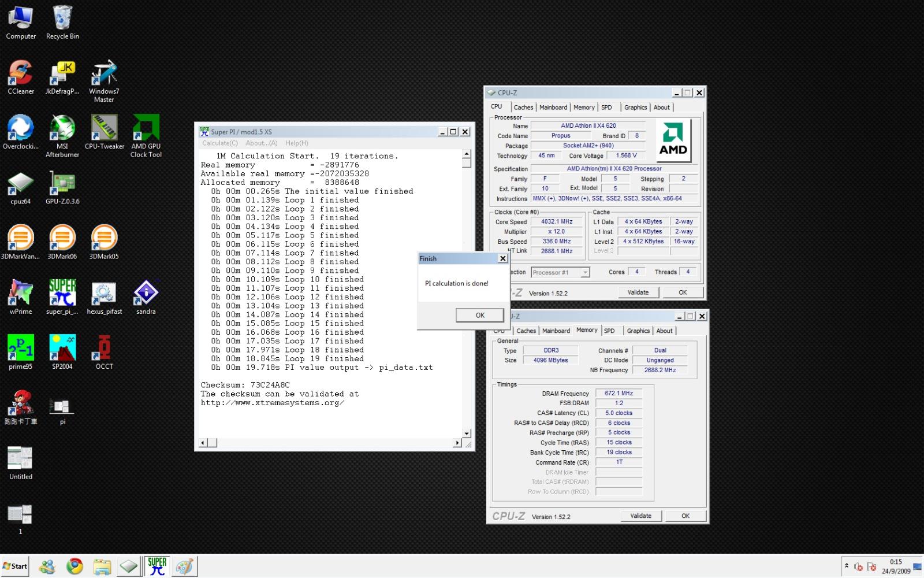924x578 pixels.
Task: Click Super PI scroll-down arrow
Action: coord(467,433)
